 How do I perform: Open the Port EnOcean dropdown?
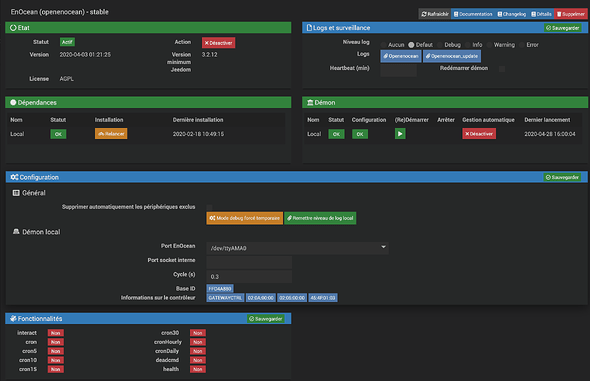pyautogui.click(x=297, y=248)
